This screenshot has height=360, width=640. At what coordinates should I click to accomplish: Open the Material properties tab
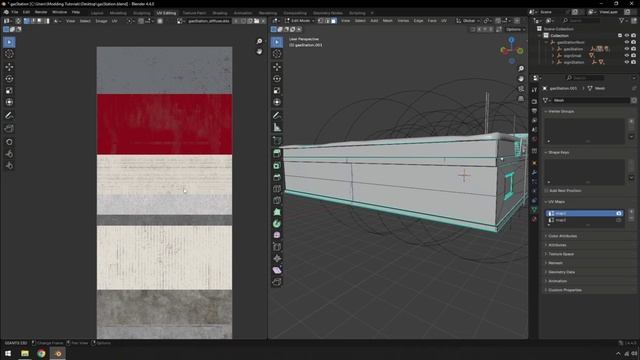pyautogui.click(x=534, y=219)
